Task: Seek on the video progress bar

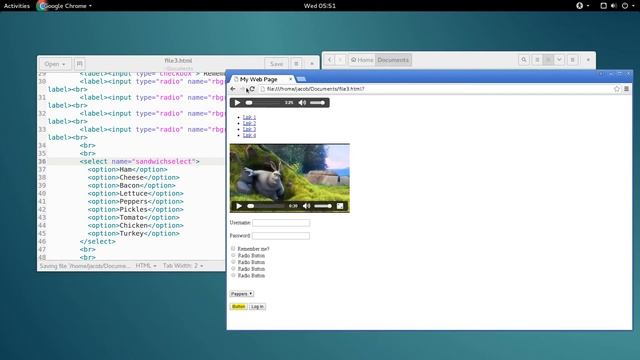Action: 266,206
